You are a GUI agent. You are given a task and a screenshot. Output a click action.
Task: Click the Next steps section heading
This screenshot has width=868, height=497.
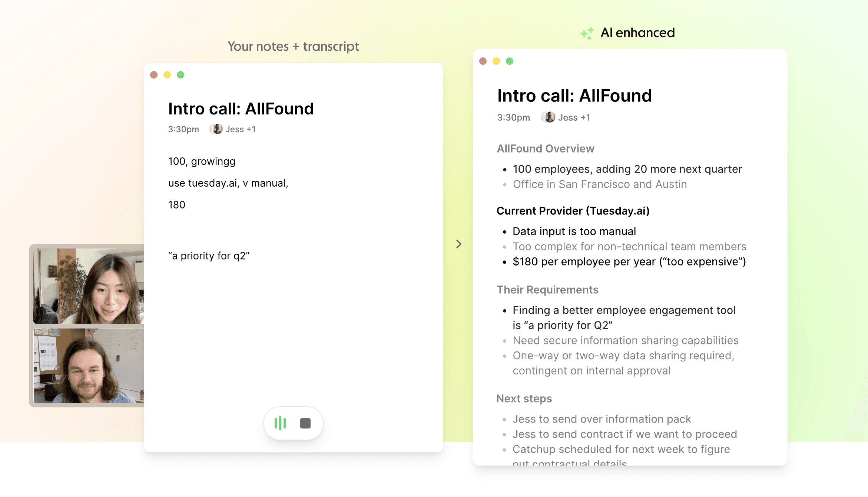click(524, 398)
